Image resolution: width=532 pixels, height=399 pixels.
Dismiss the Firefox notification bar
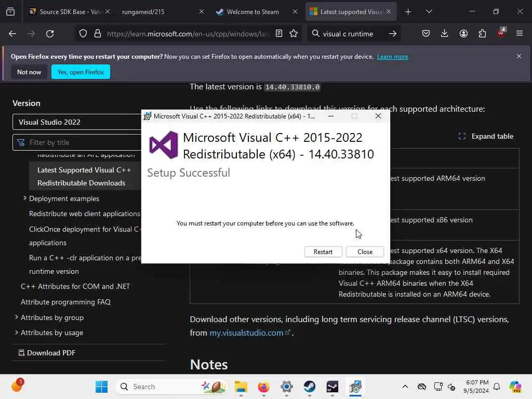pyautogui.click(x=519, y=56)
